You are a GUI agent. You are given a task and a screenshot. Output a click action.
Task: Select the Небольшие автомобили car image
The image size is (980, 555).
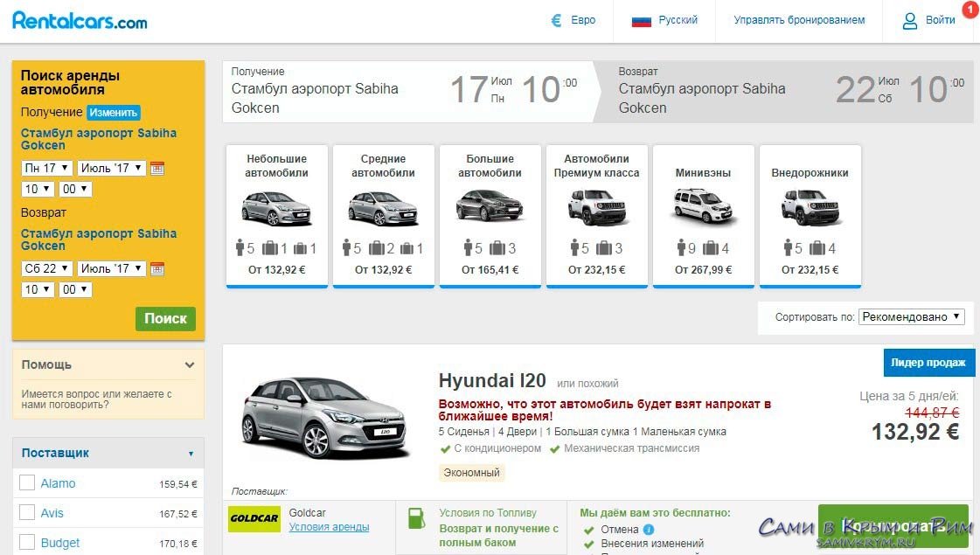(x=276, y=207)
